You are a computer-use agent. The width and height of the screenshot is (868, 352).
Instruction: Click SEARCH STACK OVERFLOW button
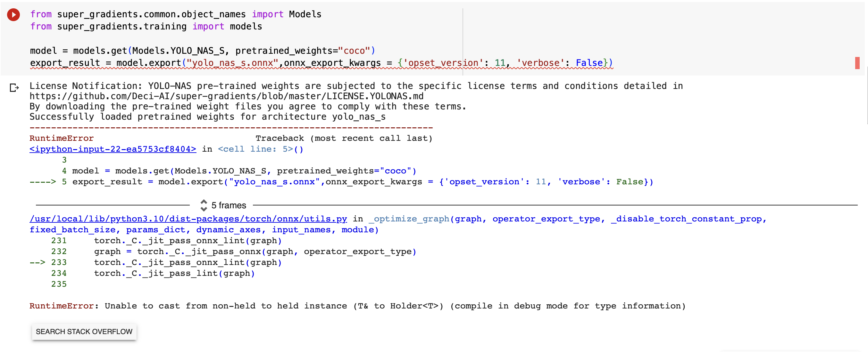pos(84,332)
